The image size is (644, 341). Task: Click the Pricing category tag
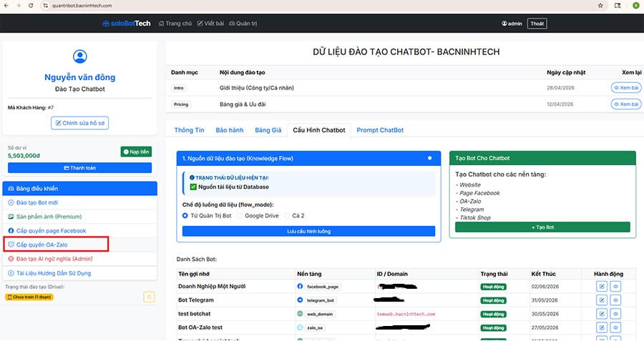181,104
